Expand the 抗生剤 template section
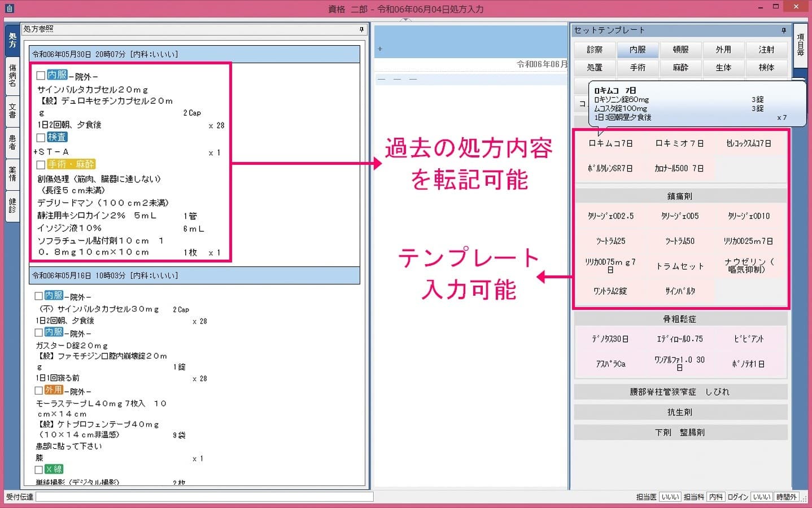812x508 pixels. click(680, 412)
